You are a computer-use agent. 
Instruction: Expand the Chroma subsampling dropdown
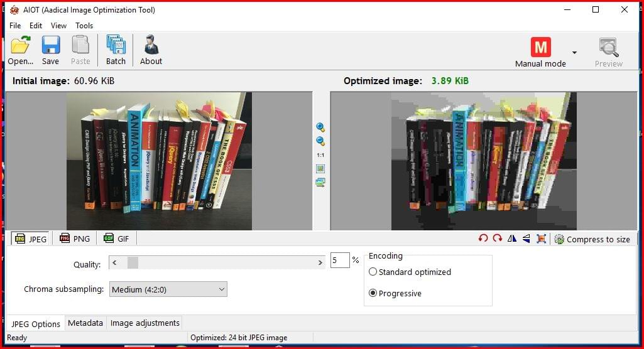(x=168, y=289)
